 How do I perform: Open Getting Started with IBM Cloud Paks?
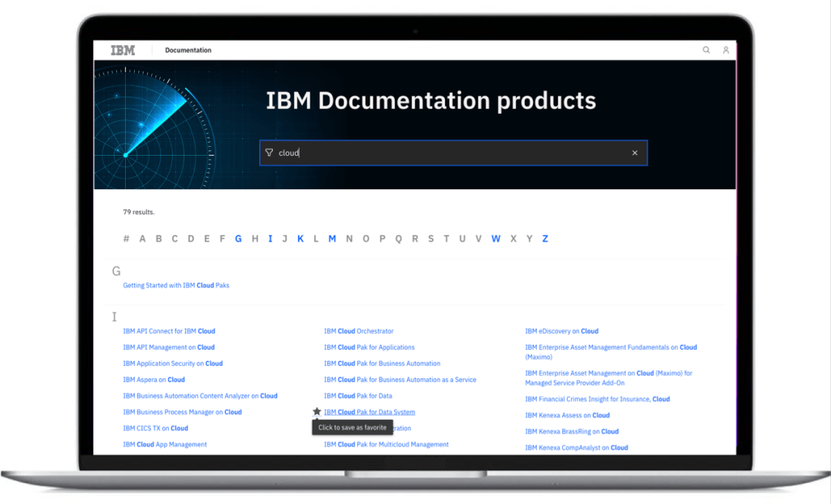click(x=175, y=286)
